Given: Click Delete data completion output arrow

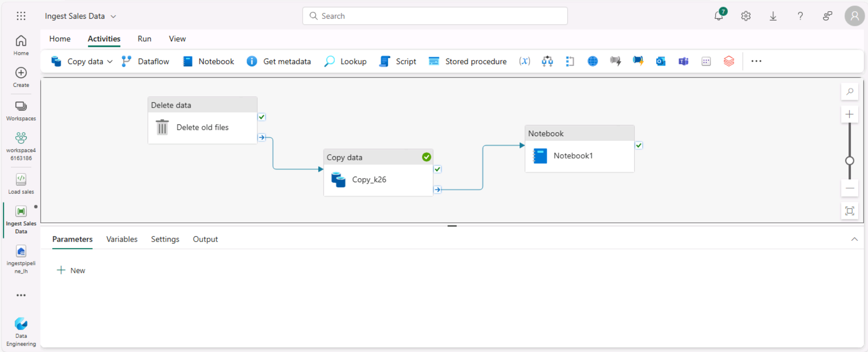Looking at the screenshot, I should click(262, 137).
